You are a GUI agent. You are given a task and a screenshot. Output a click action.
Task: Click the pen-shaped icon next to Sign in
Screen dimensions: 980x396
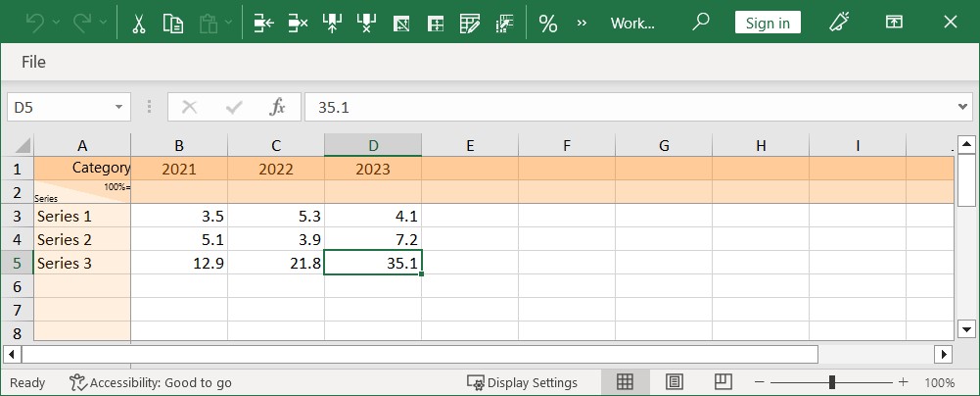(837, 22)
